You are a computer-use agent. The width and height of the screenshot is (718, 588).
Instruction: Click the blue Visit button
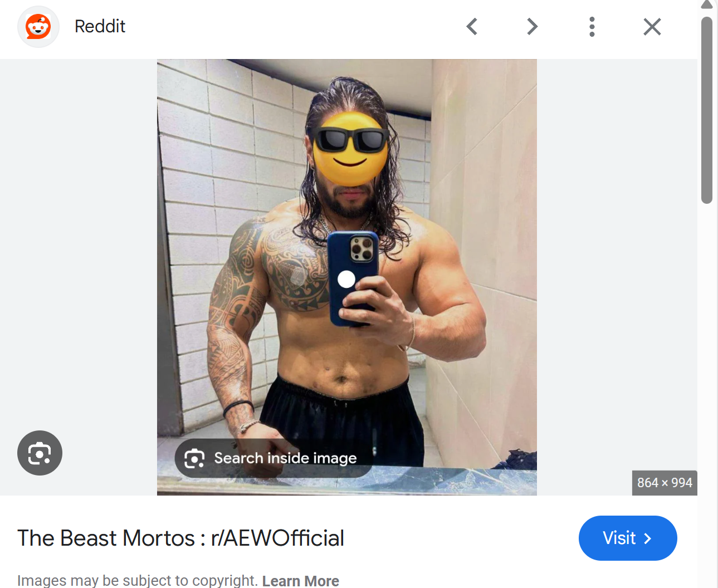(628, 538)
